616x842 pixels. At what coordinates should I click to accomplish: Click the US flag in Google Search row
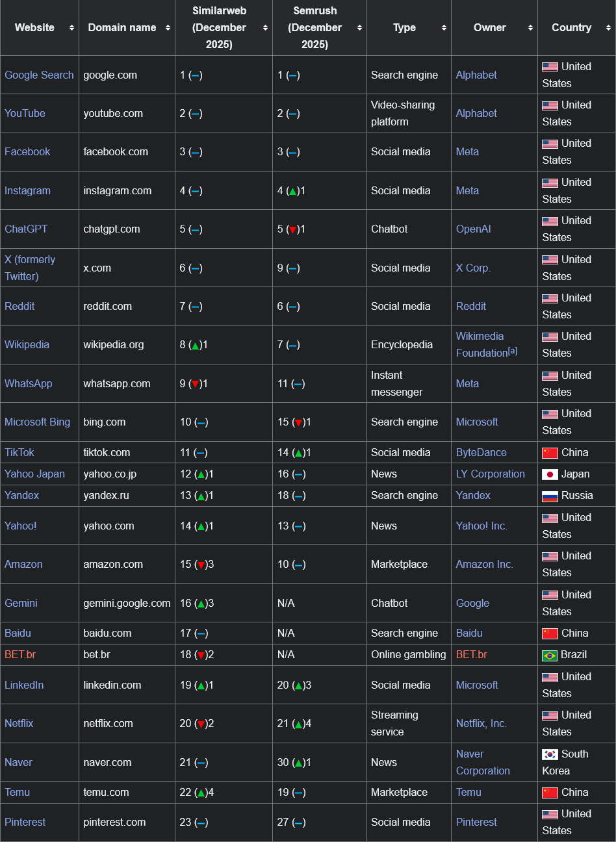point(550,67)
